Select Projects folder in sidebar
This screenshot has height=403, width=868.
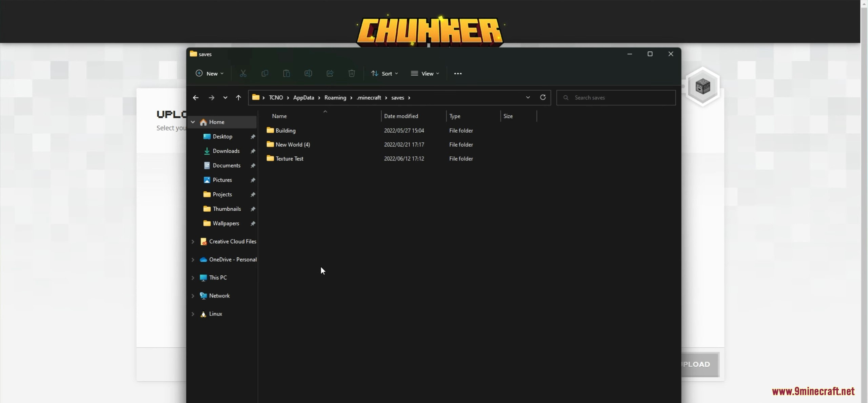point(222,194)
